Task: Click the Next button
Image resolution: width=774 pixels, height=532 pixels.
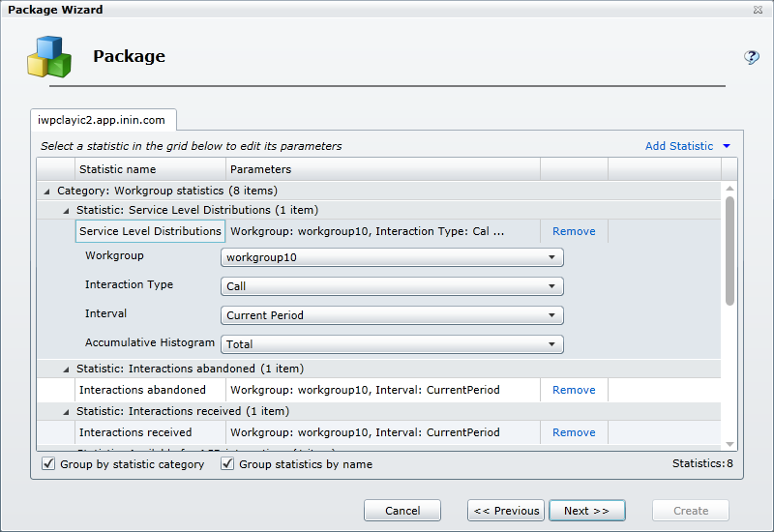Action: coord(586,511)
